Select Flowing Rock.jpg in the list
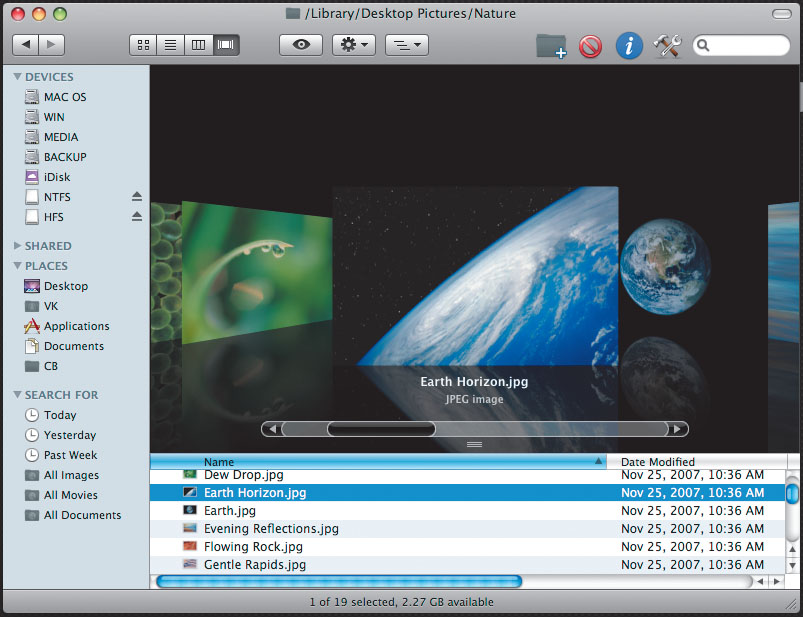The height and width of the screenshot is (617, 803). click(x=468, y=546)
